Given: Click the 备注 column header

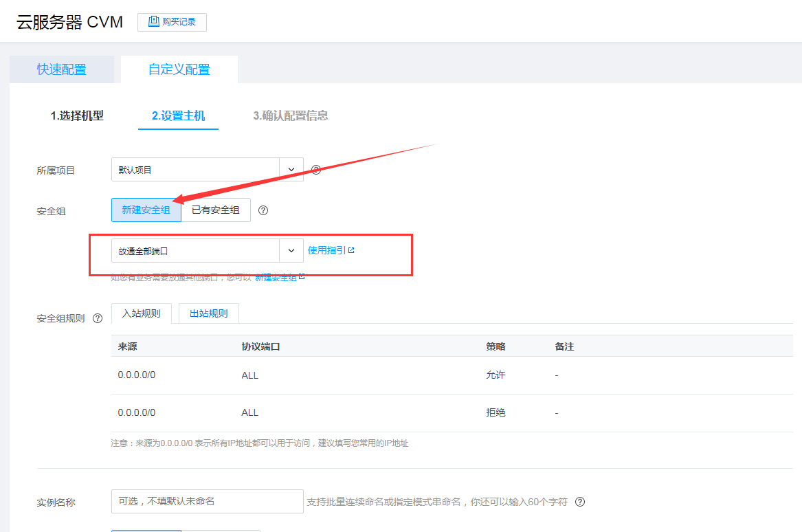Looking at the screenshot, I should coord(564,346).
